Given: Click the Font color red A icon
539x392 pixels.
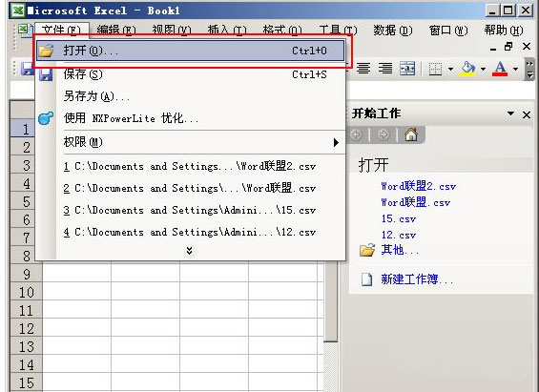Looking at the screenshot, I should (500, 69).
